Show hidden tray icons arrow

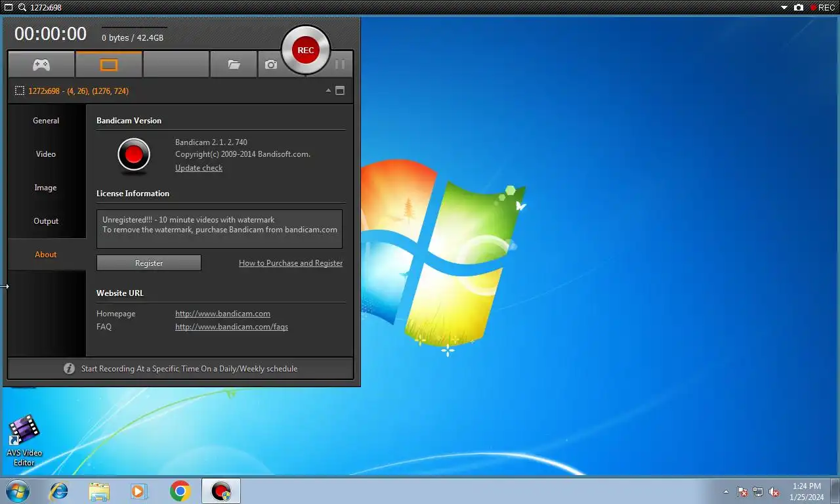pos(726,492)
